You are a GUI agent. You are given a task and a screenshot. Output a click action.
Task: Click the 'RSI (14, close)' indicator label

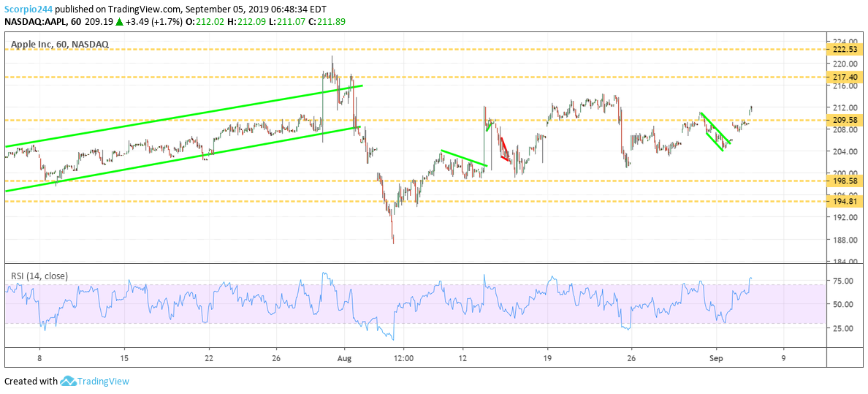[38, 276]
